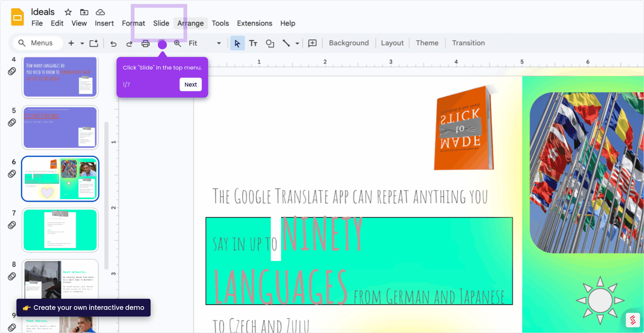Click the link icon beside slide 7
Viewport: 644px width, 333px height.
(12, 225)
